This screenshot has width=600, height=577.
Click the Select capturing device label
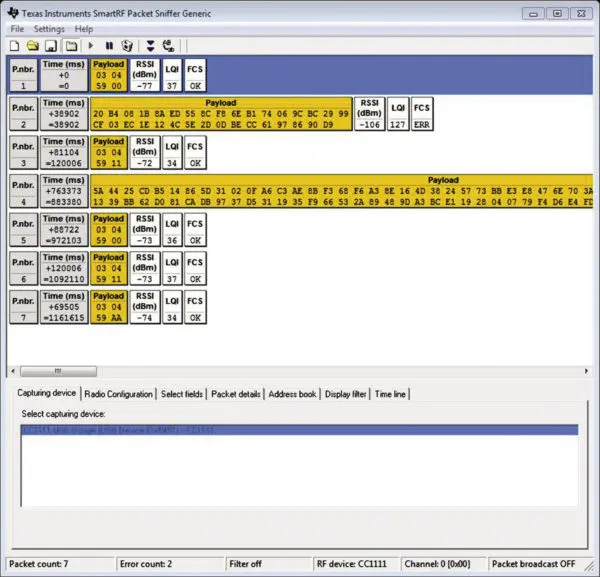(x=64, y=414)
